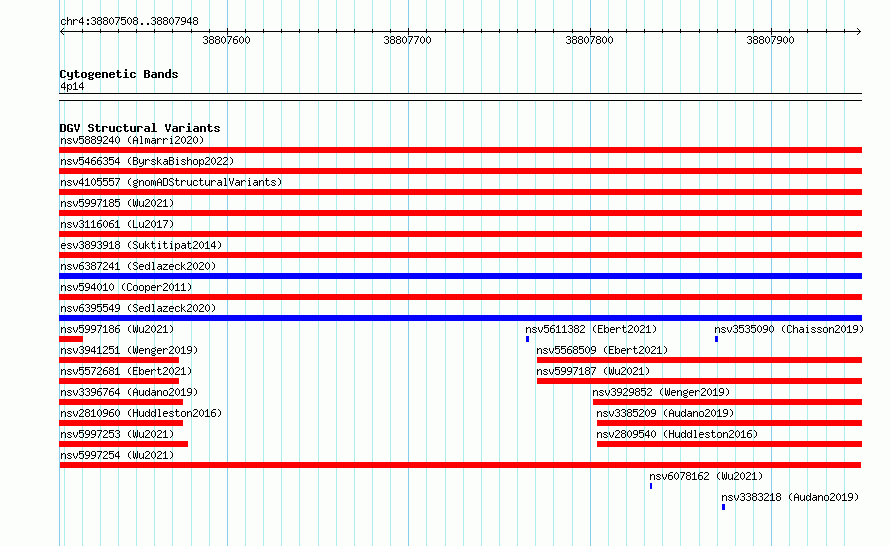The image size is (890, 546).
Task: Click the small blue marker of nsv3535090
Action: (716, 339)
